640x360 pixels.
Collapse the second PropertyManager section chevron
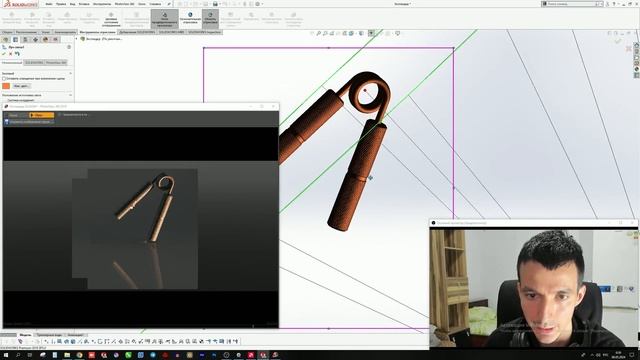point(71,95)
